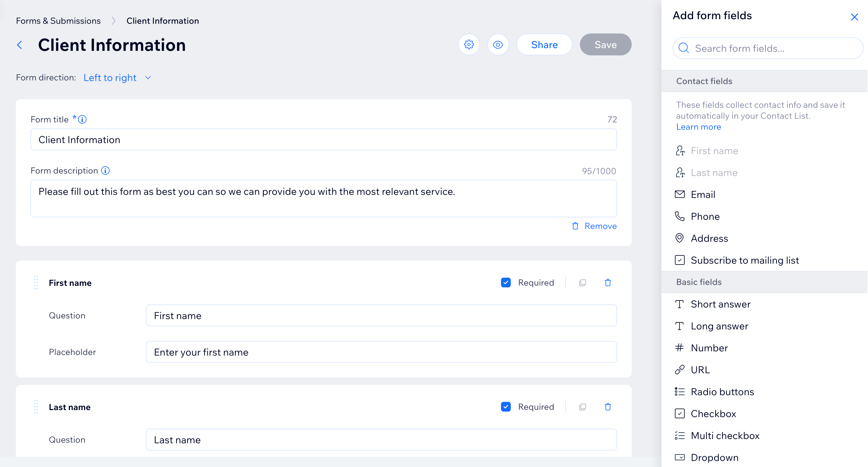Image resolution: width=868 pixels, height=467 pixels.
Task: Click the First name placeholder input field
Action: (381, 352)
